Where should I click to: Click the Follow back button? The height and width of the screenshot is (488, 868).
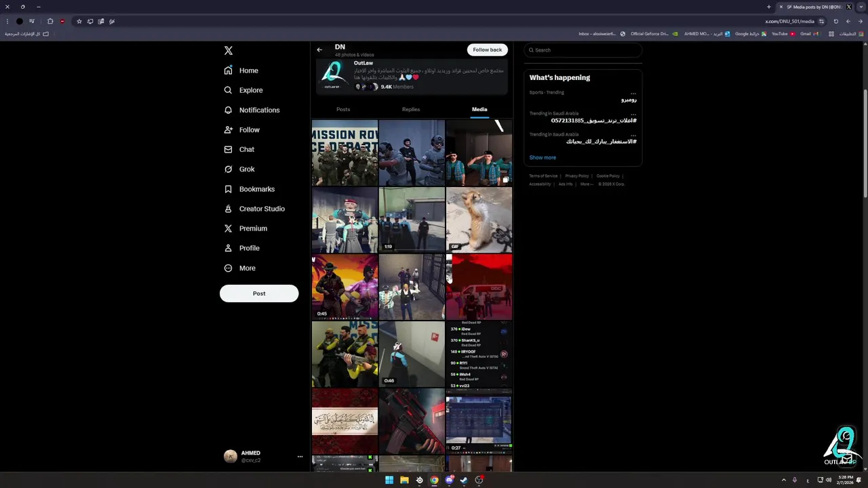[488, 49]
